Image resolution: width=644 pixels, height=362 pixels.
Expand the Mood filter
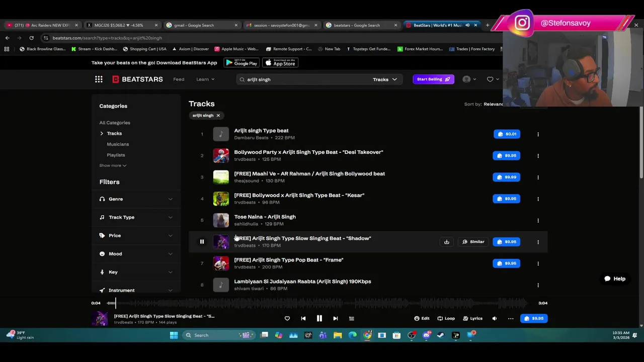click(x=136, y=254)
